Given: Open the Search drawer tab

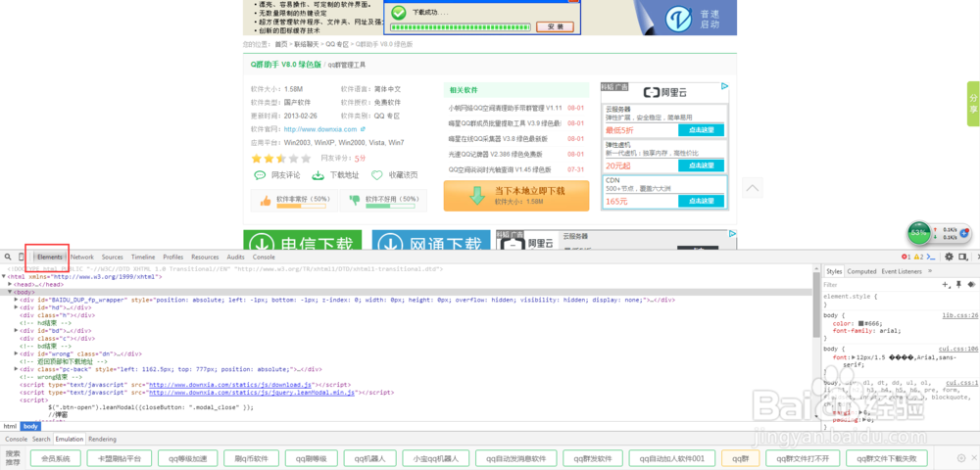Looking at the screenshot, I should [x=41, y=440].
